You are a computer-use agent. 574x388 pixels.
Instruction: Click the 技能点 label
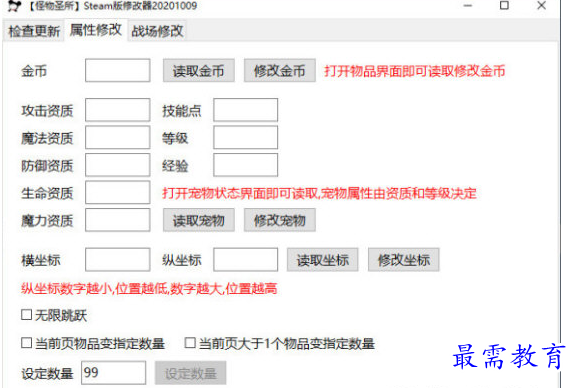point(182,111)
